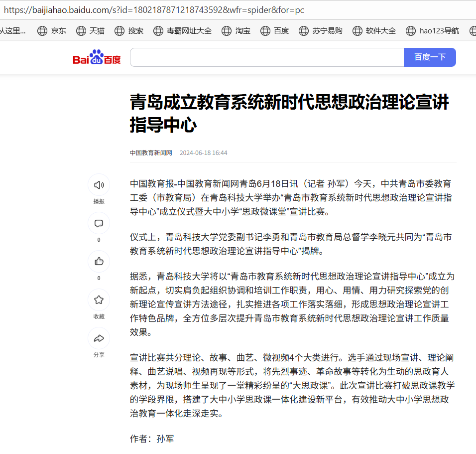Viewport: 476px width, 454px height.
Task: Open the 京东 bookmark
Action: point(52,30)
